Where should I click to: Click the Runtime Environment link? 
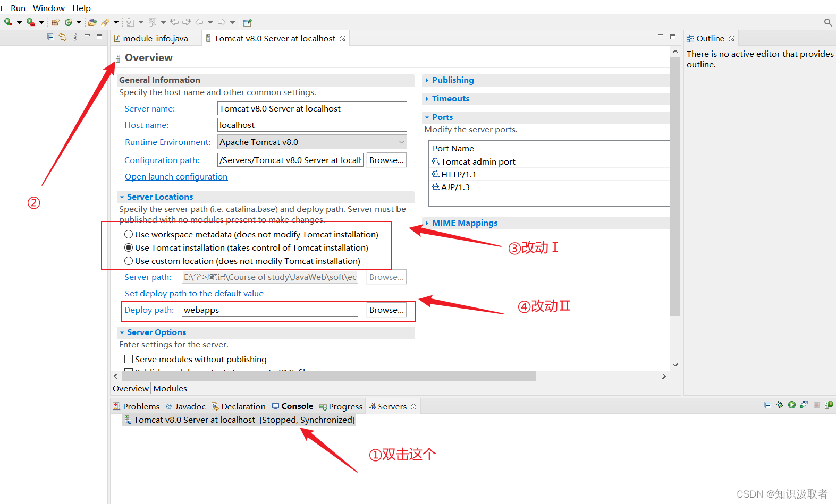pyautogui.click(x=167, y=142)
